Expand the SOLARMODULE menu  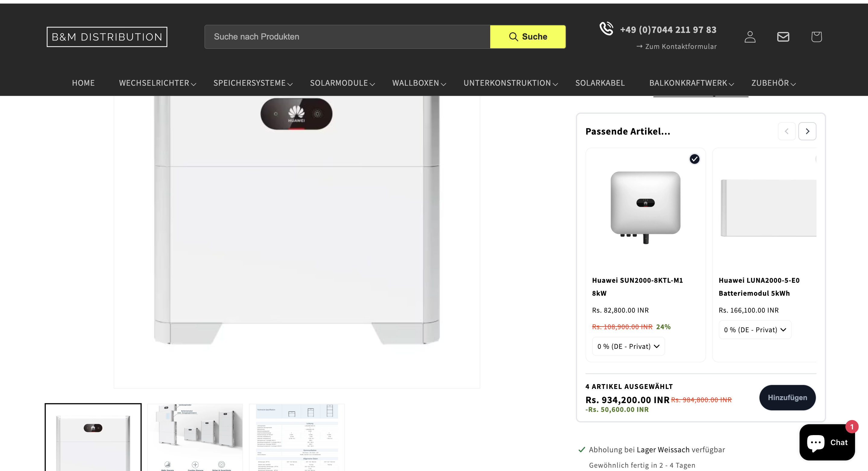click(342, 83)
